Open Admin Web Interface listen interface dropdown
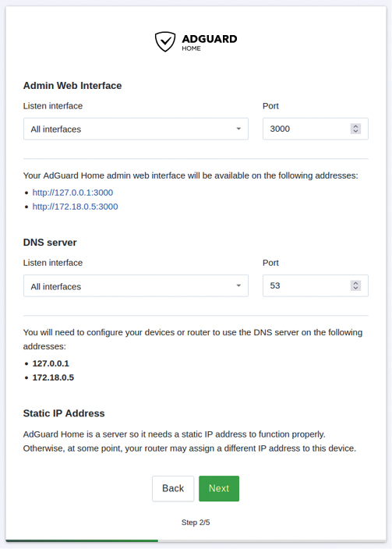392x549 pixels. coord(136,129)
